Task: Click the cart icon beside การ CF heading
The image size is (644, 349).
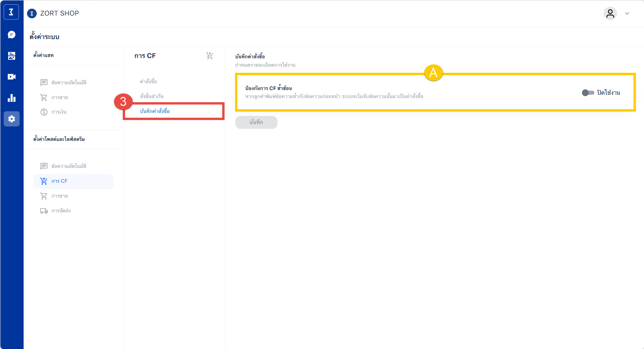Action: 209,56
